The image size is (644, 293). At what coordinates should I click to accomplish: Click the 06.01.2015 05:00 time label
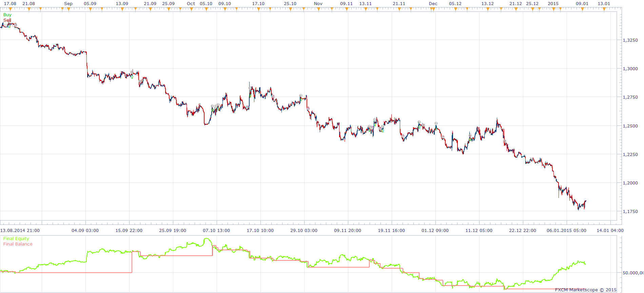click(566, 231)
